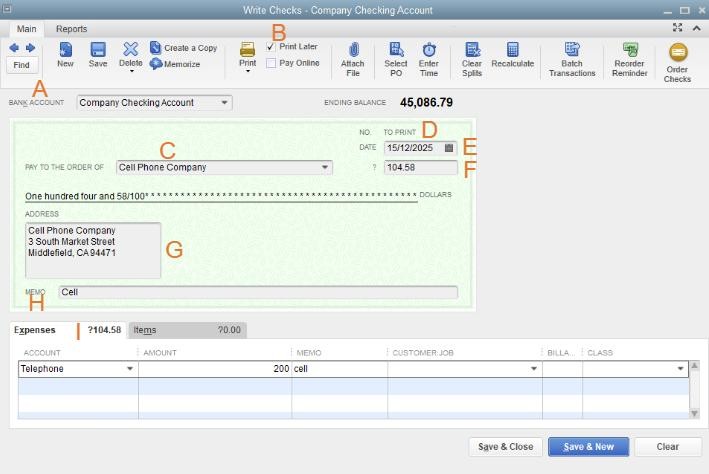
Task: Click the check Memo field
Action: pyautogui.click(x=258, y=292)
